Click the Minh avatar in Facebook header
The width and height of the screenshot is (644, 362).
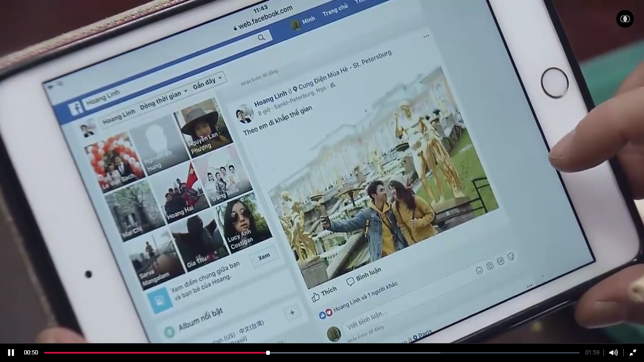296,25
